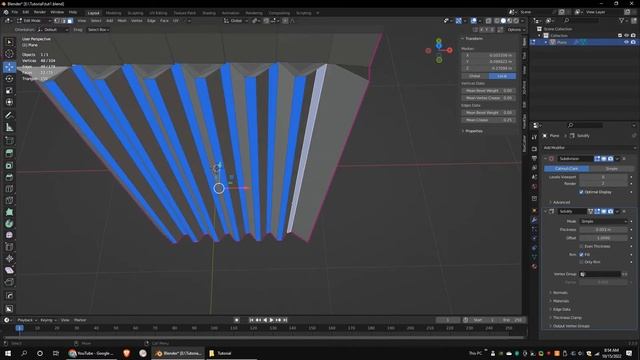The width and height of the screenshot is (640, 360).
Task: Toggle the Rim Fill checkbox
Action: 582,254
